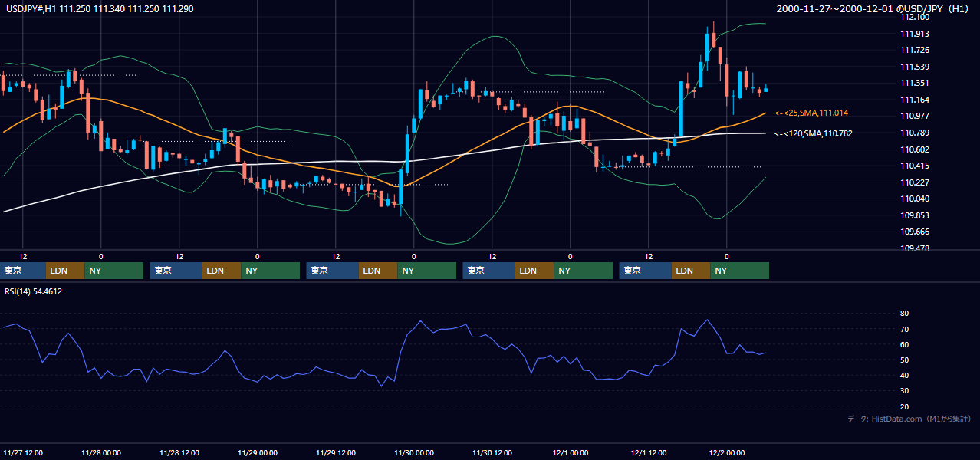Image resolution: width=980 pixels, height=460 pixels.
Task: Select the 12/1 00:00 time label
Action: pos(570,452)
